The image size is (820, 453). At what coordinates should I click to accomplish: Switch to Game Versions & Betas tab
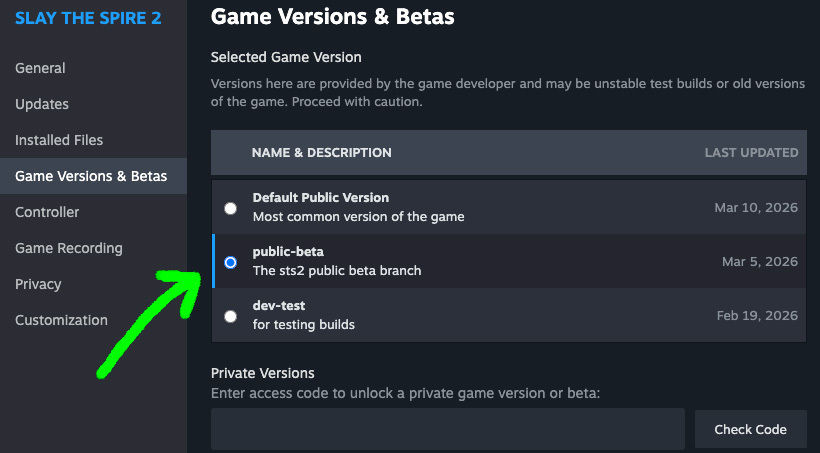coord(91,176)
